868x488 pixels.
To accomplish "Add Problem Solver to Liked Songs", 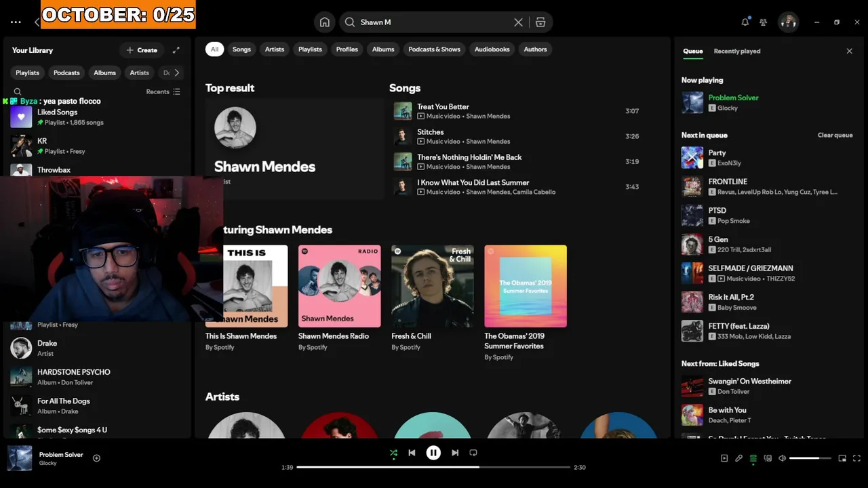I will click(x=96, y=458).
